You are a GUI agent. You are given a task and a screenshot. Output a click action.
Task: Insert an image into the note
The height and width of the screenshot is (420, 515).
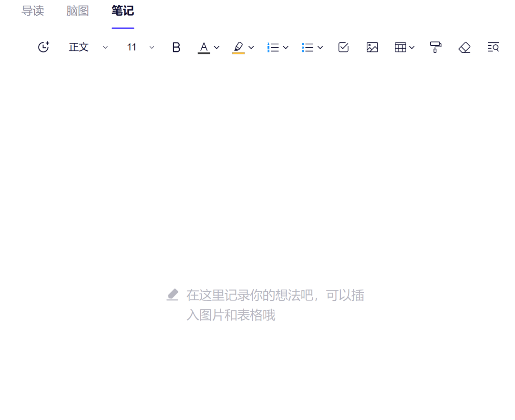click(x=372, y=47)
